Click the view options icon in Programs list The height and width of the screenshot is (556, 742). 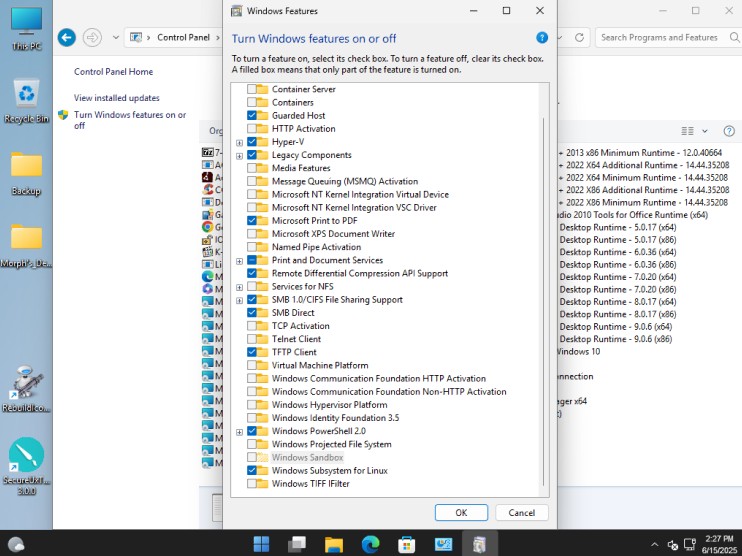pos(687,131)
